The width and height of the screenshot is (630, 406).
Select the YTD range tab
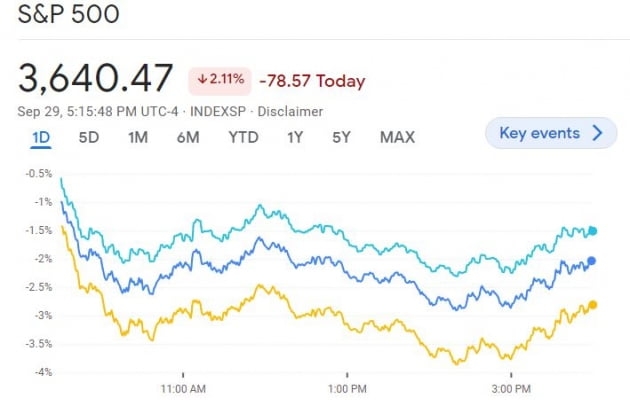tap(243, 137)
